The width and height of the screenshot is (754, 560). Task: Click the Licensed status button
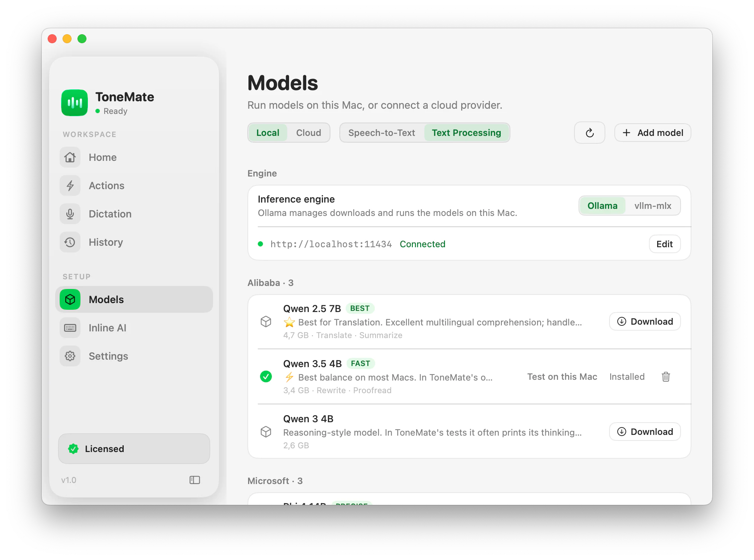[x=134, y=449]
